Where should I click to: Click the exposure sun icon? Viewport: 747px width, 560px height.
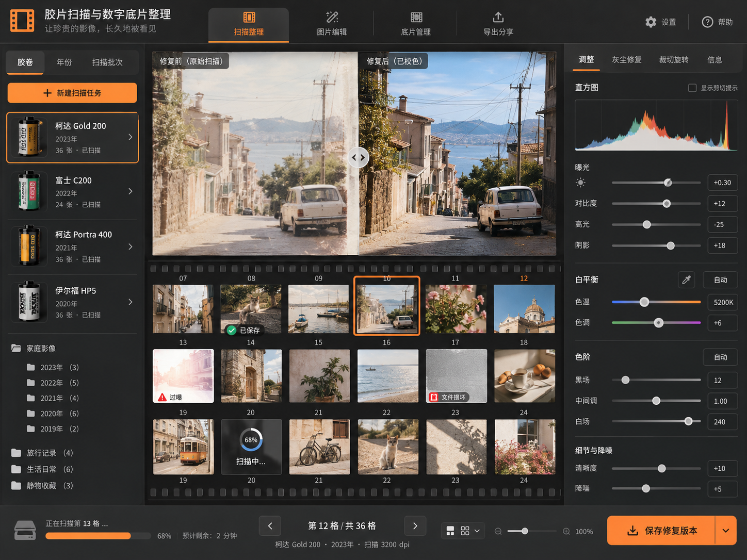(x=581, y=183)
